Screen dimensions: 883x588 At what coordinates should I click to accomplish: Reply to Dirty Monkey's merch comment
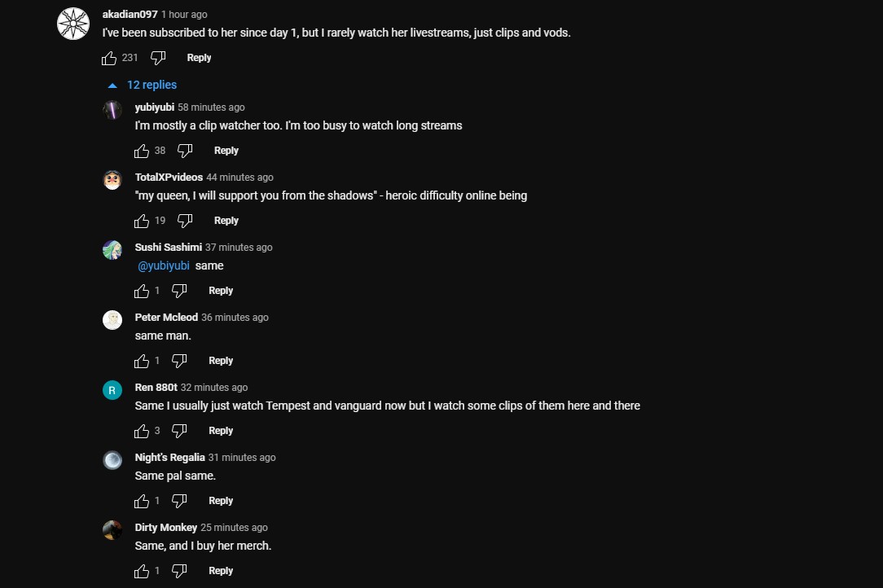click(221, 571)
